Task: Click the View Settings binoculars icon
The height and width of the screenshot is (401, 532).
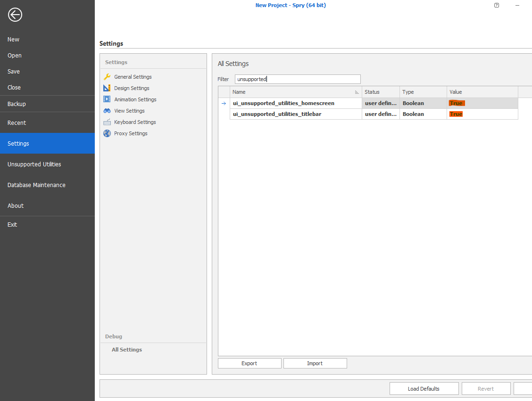Action: point(107,111)
